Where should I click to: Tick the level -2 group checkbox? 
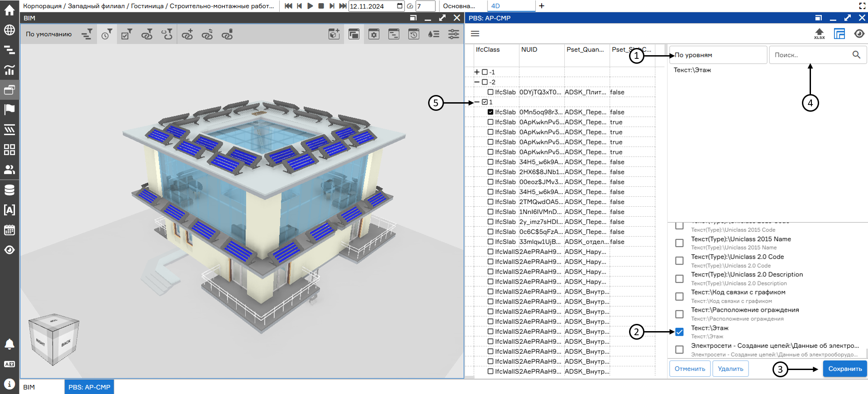click(485, 82)
